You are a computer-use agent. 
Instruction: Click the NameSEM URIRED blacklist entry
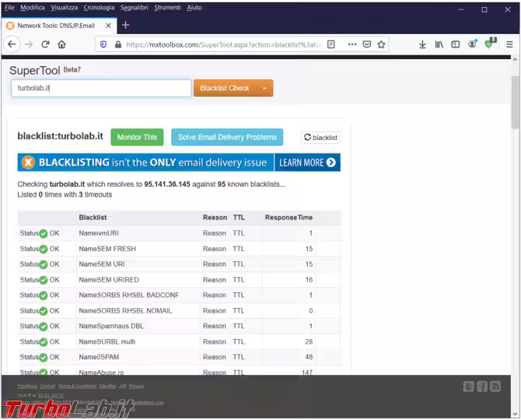click(x=109, y=280)
